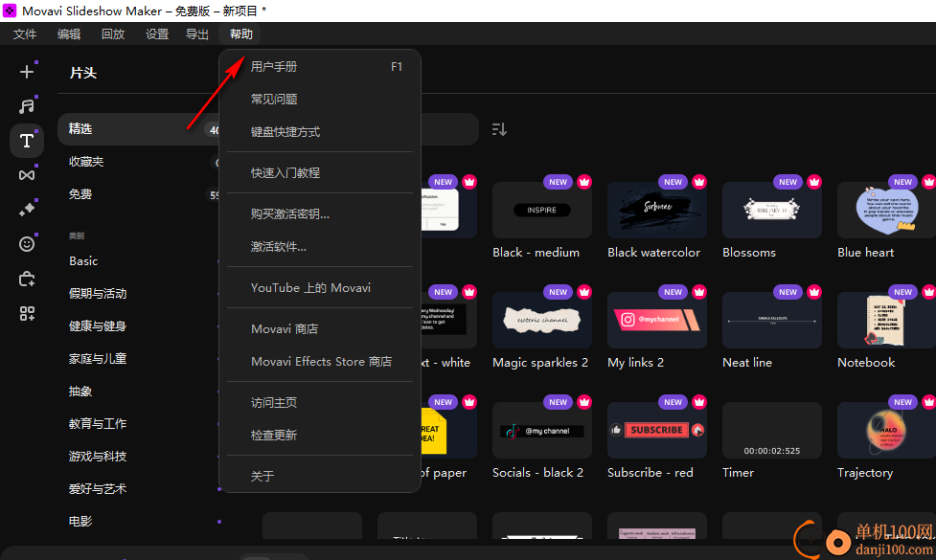Click NEW badge on Neat line

tap(788, 292)
